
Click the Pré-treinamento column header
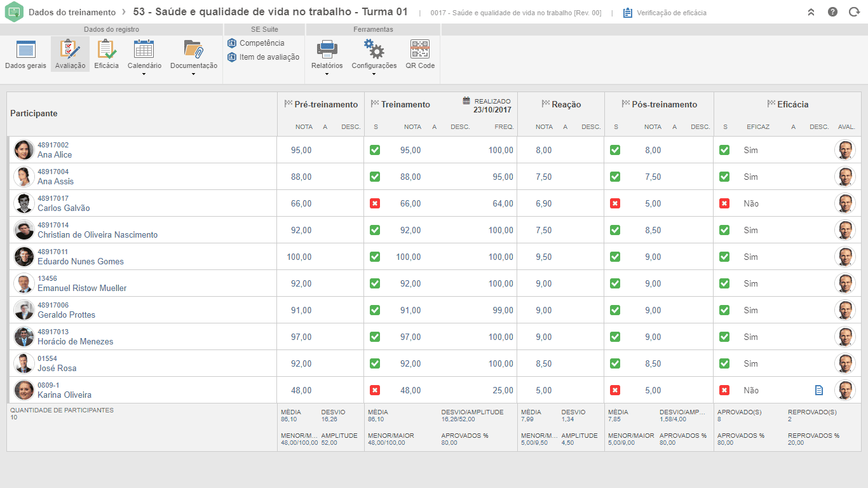coord(326,104)
